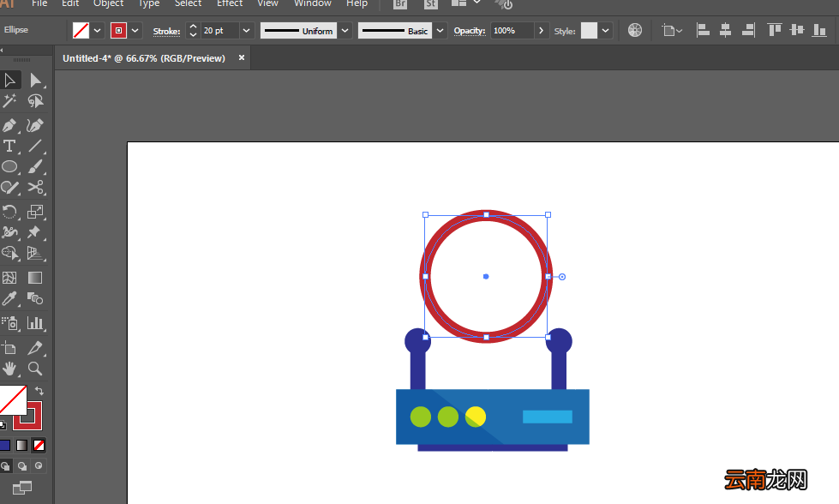Open the fill color dropdown
The width and height of the screenshot is (839, 504).
point(98,31)
